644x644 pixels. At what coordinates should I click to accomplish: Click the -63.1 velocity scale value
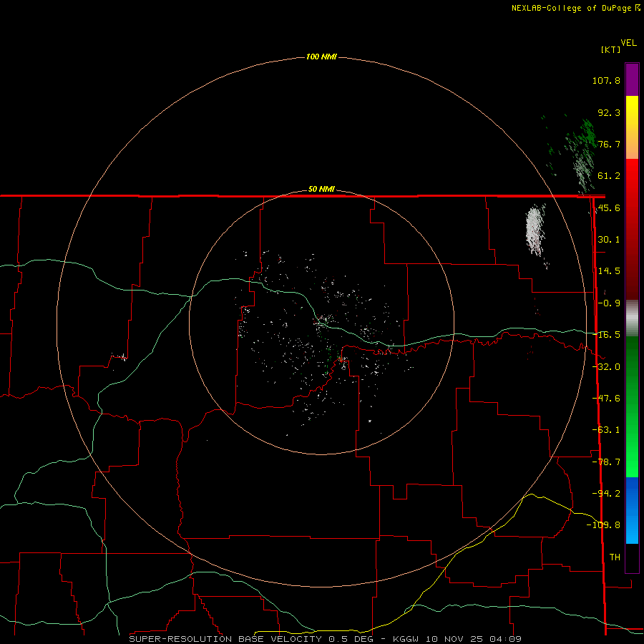(607, 430)
